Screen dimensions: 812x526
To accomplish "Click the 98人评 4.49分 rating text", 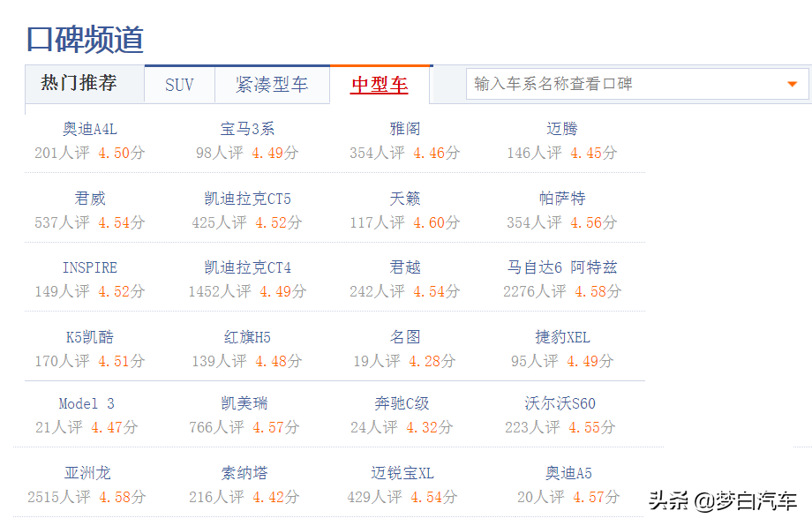I will 247,153.
